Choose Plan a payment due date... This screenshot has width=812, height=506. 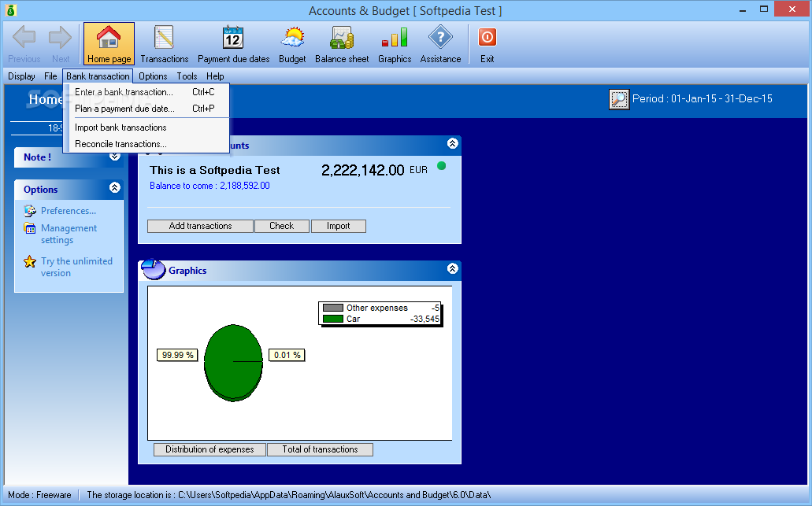(x=146, y=109)
